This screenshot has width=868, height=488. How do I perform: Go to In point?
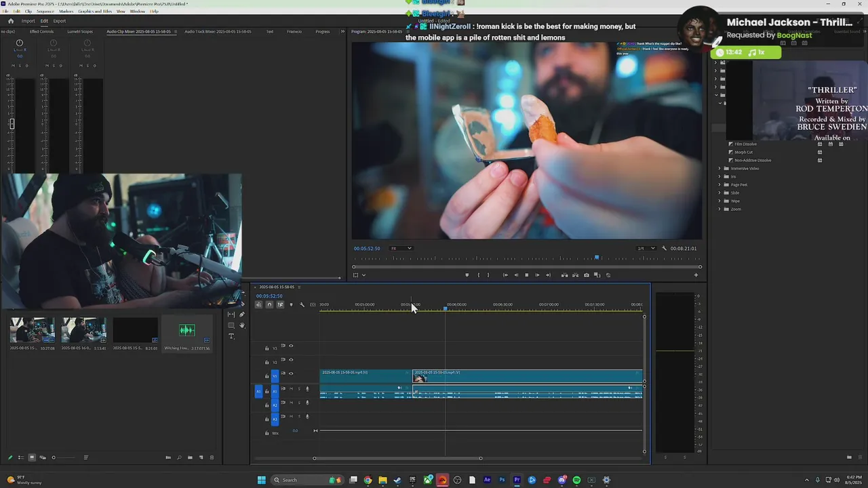(505, 275)
